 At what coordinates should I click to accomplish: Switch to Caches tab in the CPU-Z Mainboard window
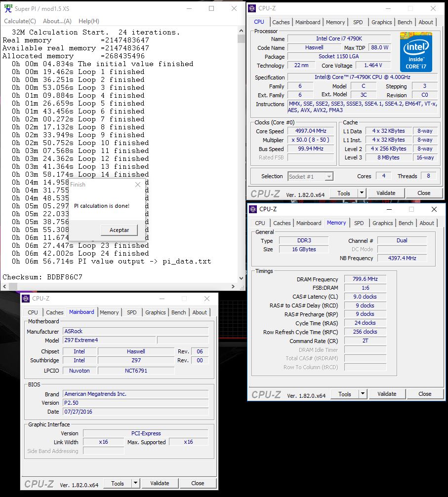point(54,312)
